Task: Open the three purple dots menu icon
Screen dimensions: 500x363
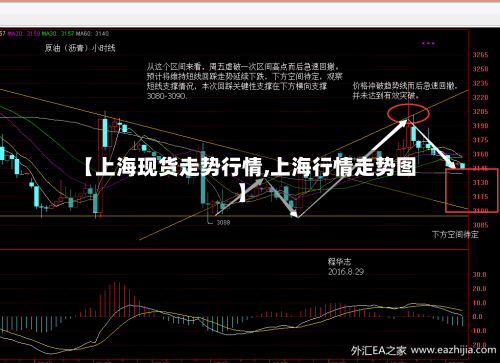Action: click(428, 43)
